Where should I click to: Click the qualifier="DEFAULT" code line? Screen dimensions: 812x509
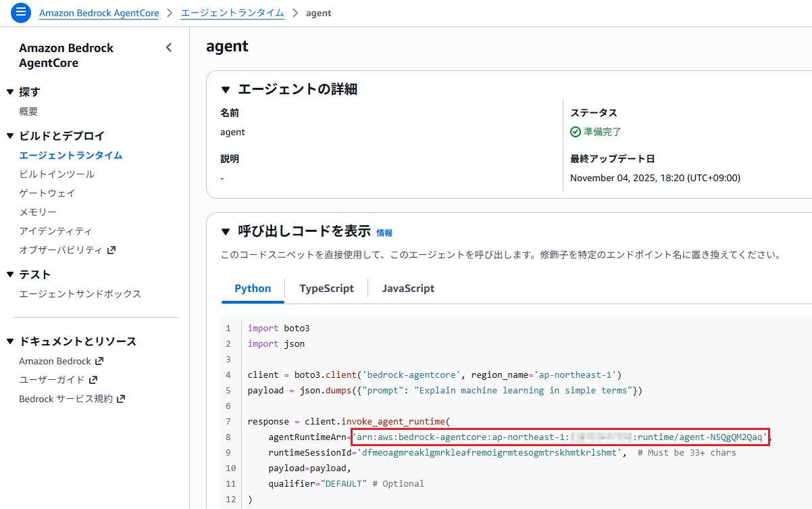[346, 483]
